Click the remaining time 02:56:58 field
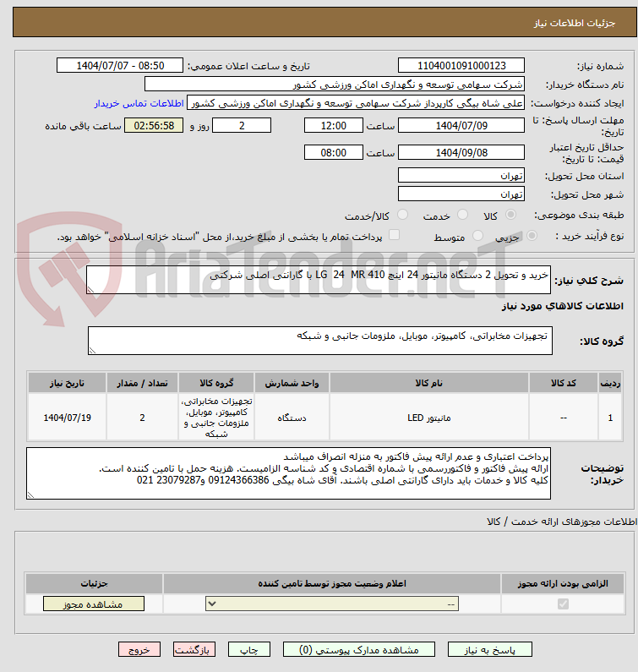This screenshot has width=638, height=672. pyautogui.click(x=154, y=126)
